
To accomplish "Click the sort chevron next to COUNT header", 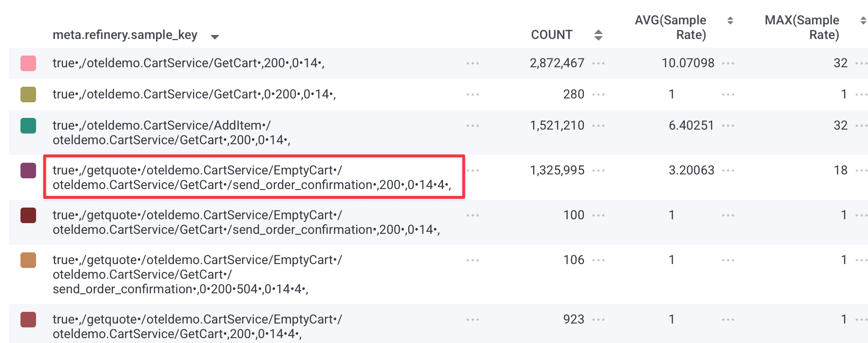I will [598, 35].
